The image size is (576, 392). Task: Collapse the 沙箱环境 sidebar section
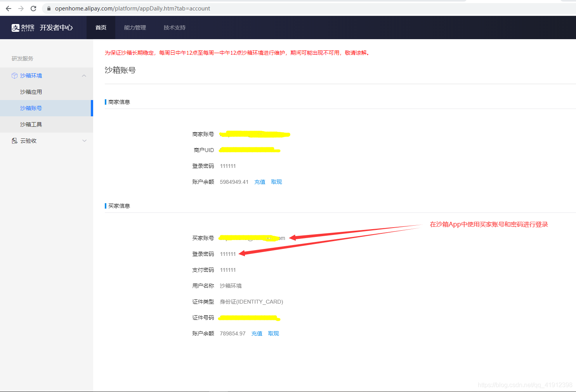coord(84,76)
